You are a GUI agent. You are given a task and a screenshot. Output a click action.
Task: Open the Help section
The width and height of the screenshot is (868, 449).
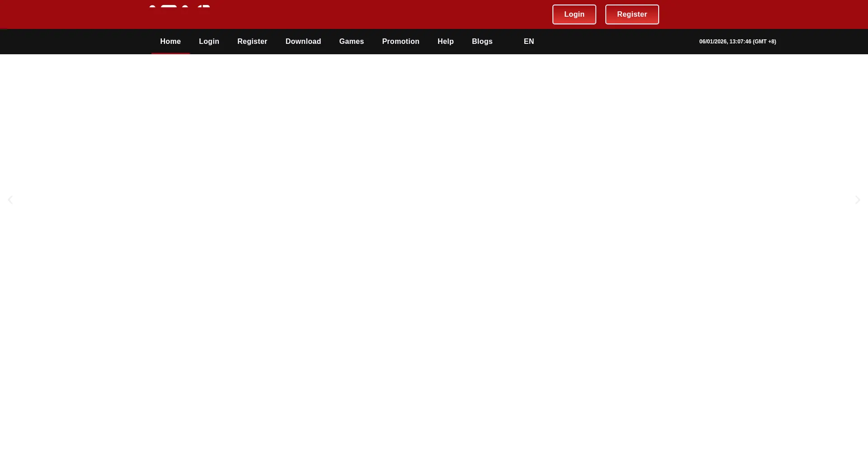[445, 42]
